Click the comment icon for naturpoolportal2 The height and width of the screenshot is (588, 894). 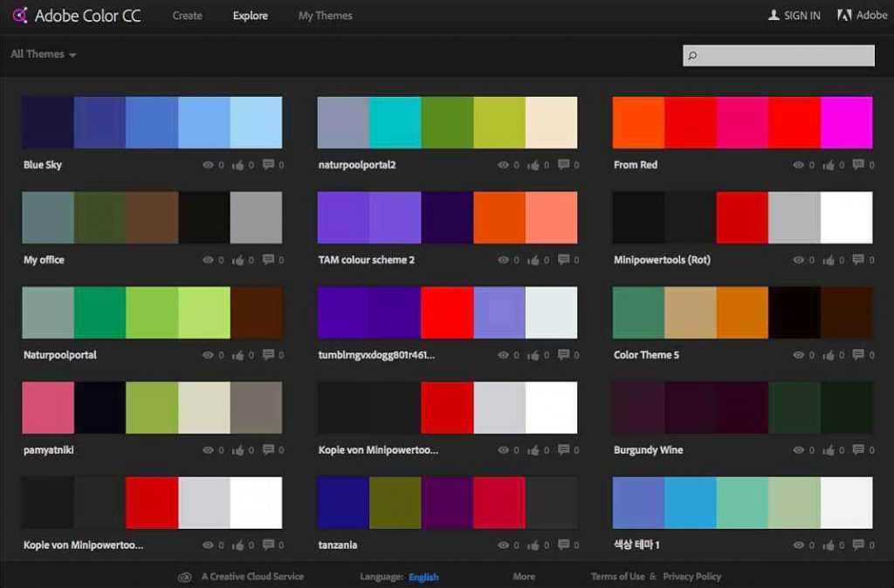point(563,164)
